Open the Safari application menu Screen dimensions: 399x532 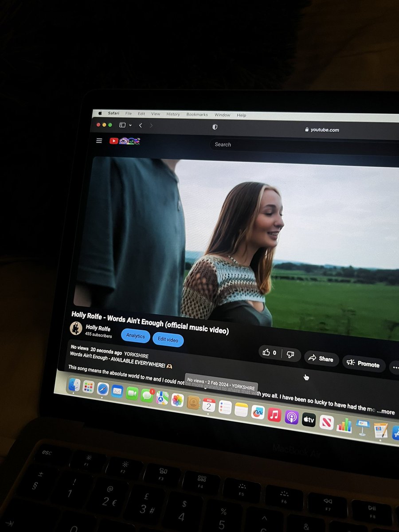[113, 113]
